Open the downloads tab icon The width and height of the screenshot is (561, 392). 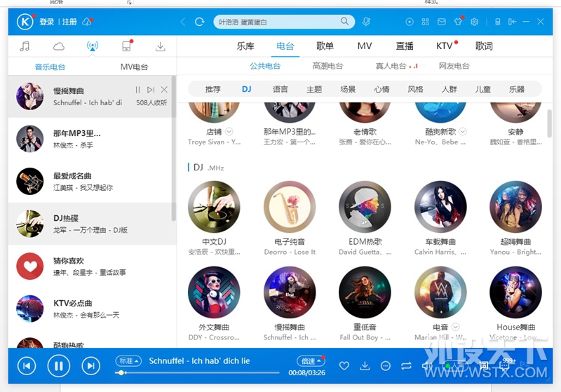pos(161,46)
